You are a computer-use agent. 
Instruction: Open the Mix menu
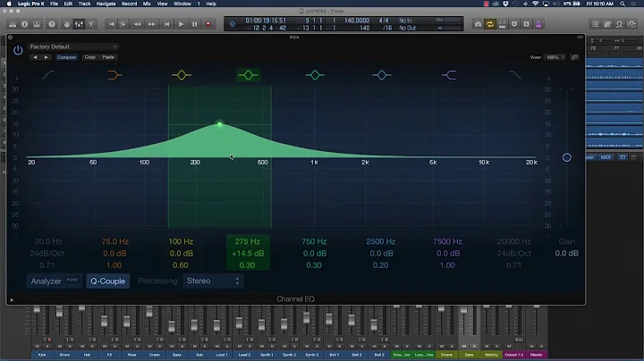(x=147, y=4)
